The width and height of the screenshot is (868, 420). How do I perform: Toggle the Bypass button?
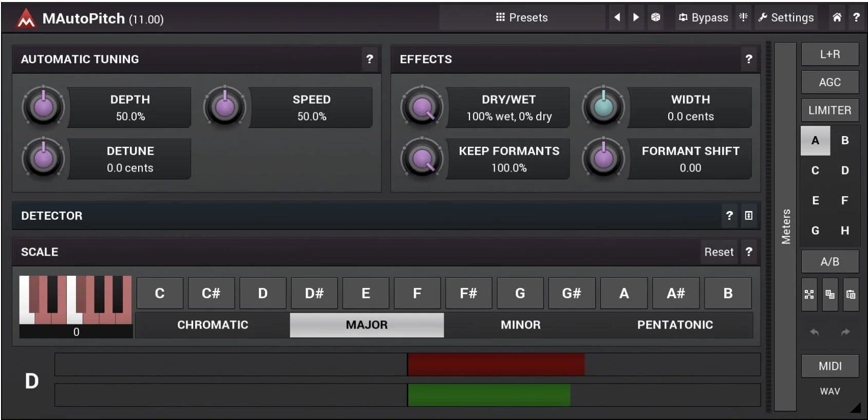point(703,17)
